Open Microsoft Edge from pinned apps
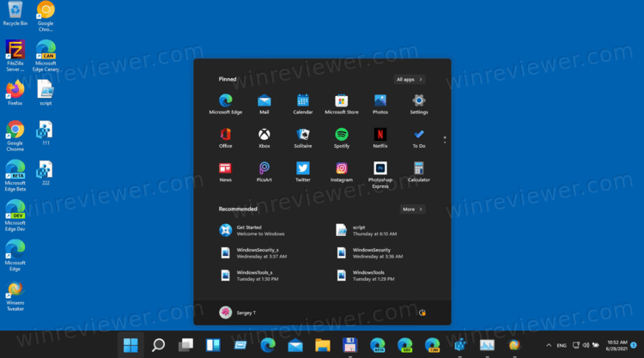 (x=226, y=104)
